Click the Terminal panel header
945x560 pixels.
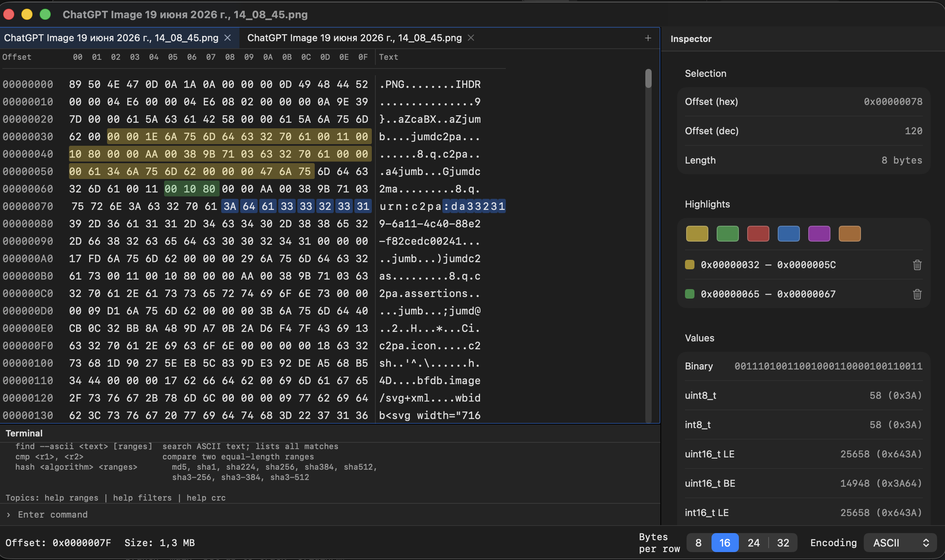(24, 433)
